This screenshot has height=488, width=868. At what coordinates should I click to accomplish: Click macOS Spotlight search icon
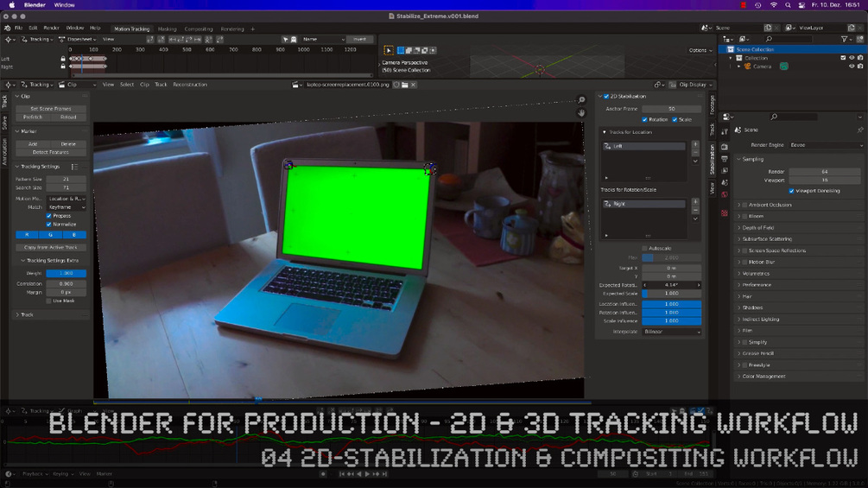coord(788,5)
